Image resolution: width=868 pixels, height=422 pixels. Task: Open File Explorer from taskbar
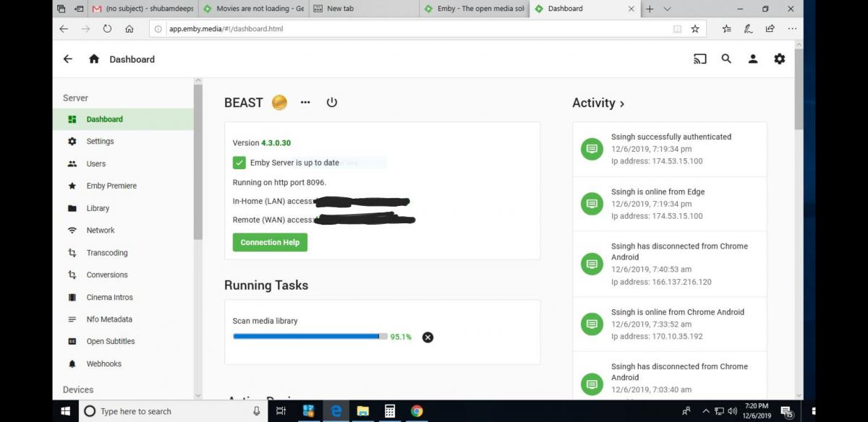tap(363, 411)
